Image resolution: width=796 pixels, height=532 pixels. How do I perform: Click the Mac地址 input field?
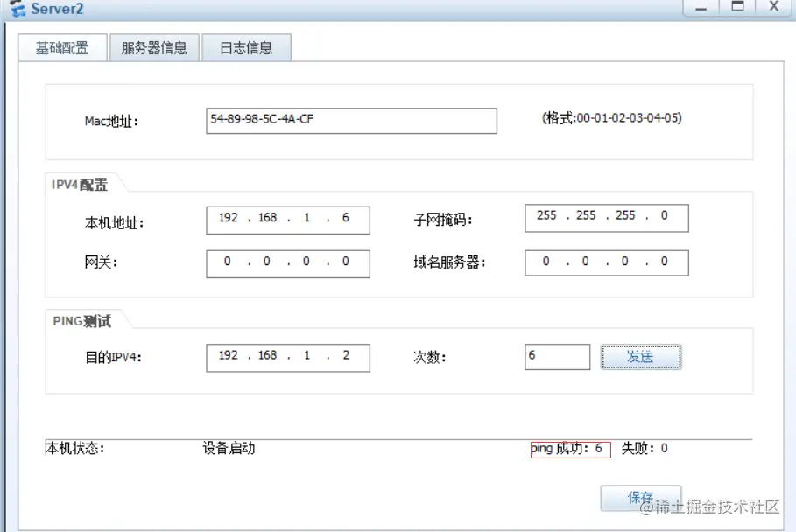point(351,121)
